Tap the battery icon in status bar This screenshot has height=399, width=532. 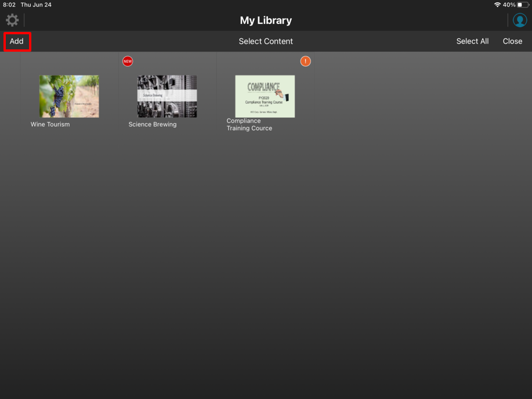click(x=523, y=5)
